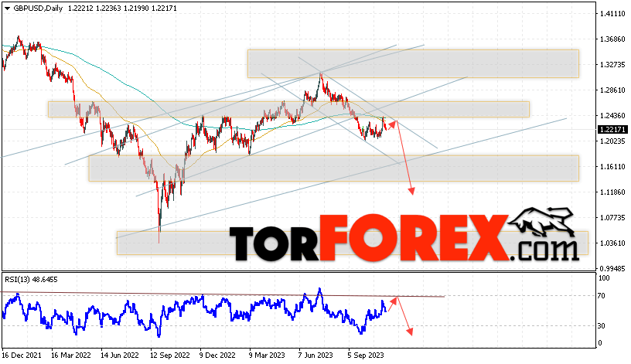Click price level 0.99485 on the axis
This screenshot has width=631, height=364.
(x=612, y=268)
